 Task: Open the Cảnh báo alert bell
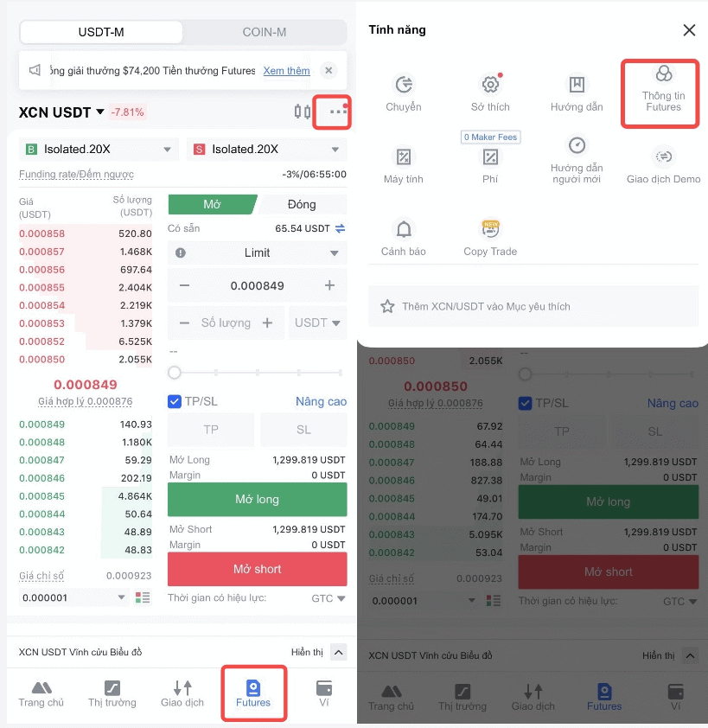pyautogui.click(x=404, y=229)
